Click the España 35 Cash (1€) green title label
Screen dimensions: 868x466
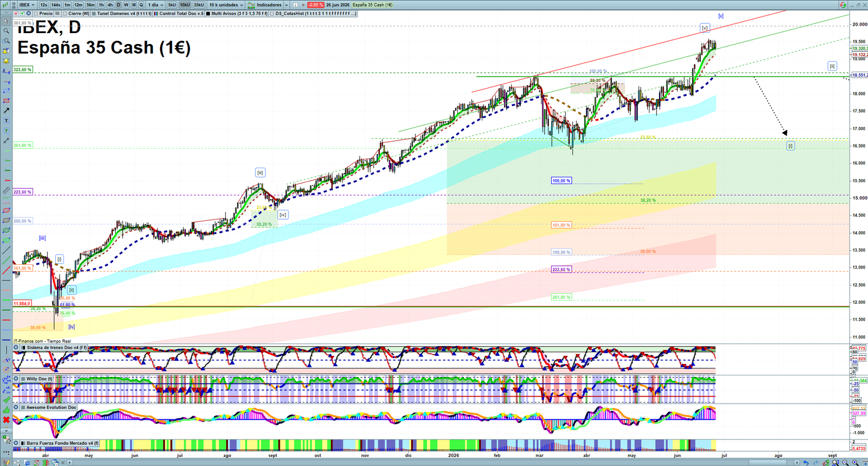pos(372,5)
